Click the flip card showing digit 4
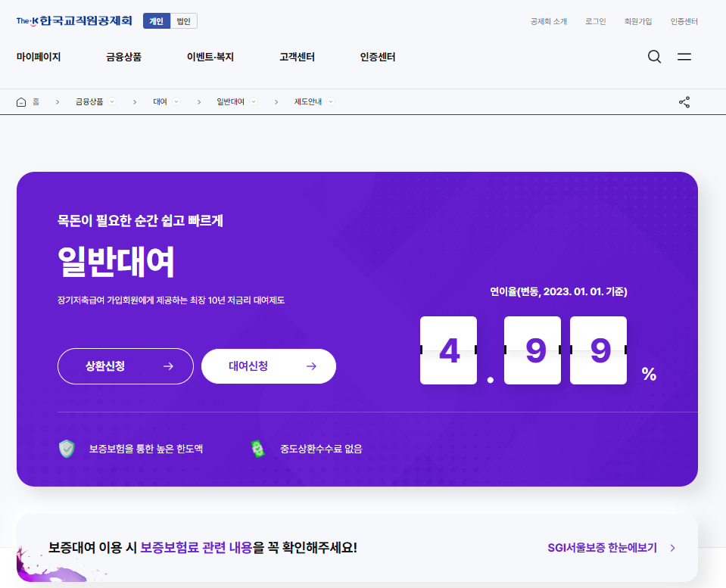 point(448,350)
